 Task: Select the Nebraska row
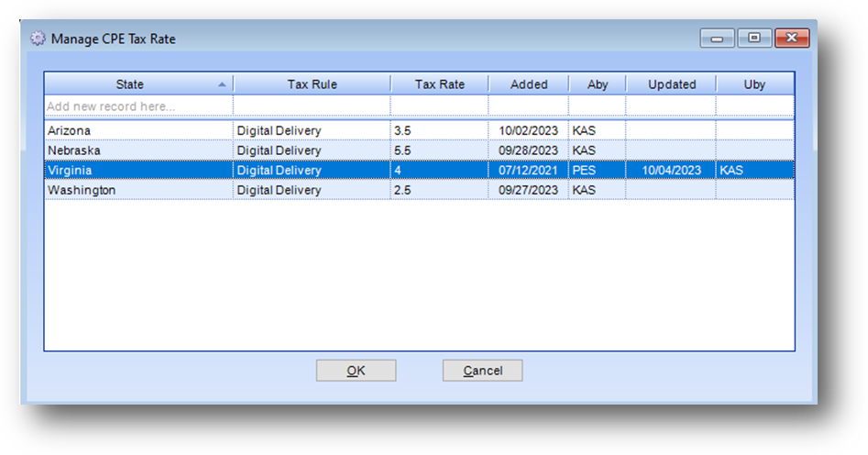419,150
